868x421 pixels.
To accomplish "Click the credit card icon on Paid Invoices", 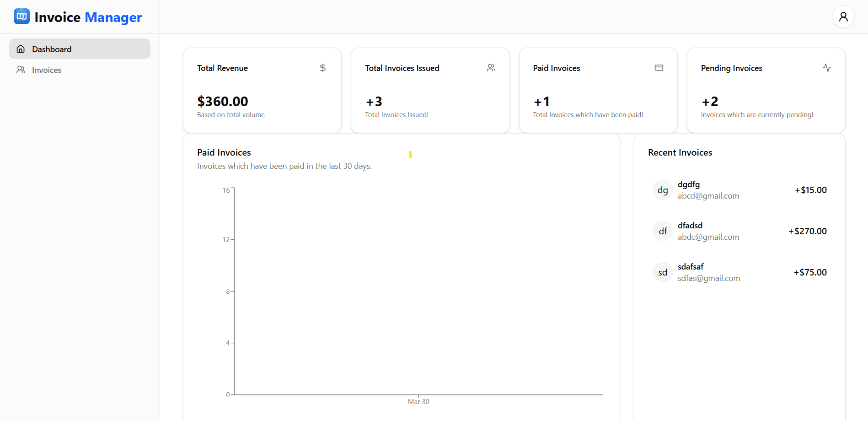I will point(659,68).
